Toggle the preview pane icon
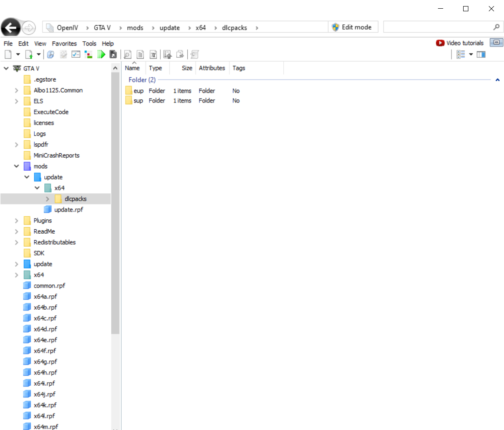 pos(481,54)
